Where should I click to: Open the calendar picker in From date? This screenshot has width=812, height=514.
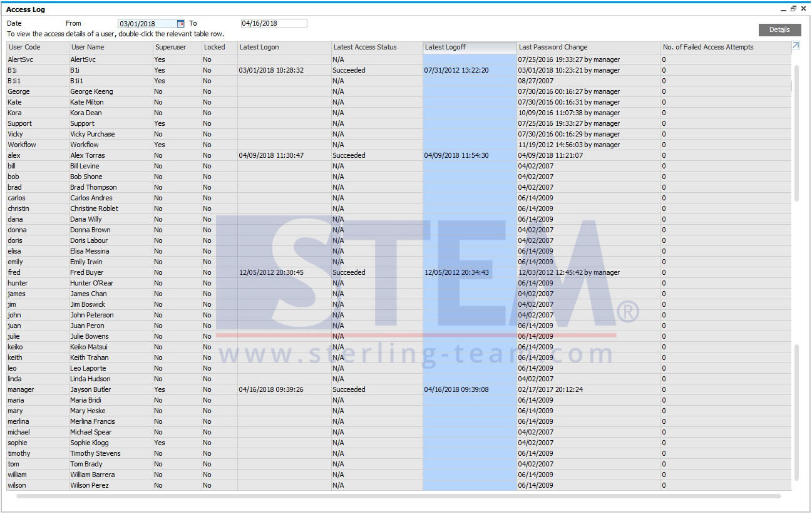pyautogui.click(x=180, y=24)
